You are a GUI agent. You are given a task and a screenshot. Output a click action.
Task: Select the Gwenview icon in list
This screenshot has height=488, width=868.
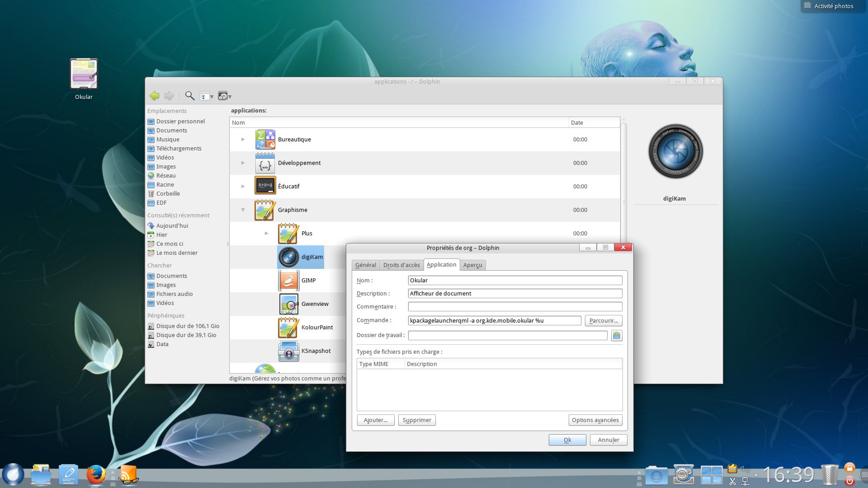(x=288, y=304)
